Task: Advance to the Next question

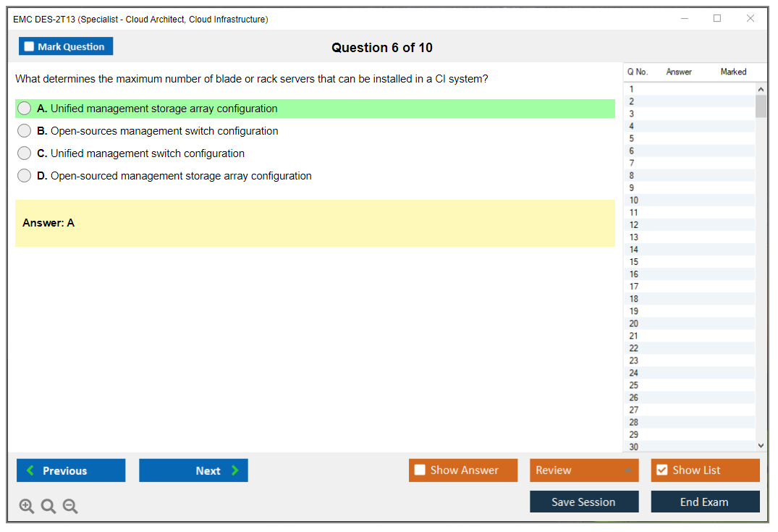Action: [193, 470]
